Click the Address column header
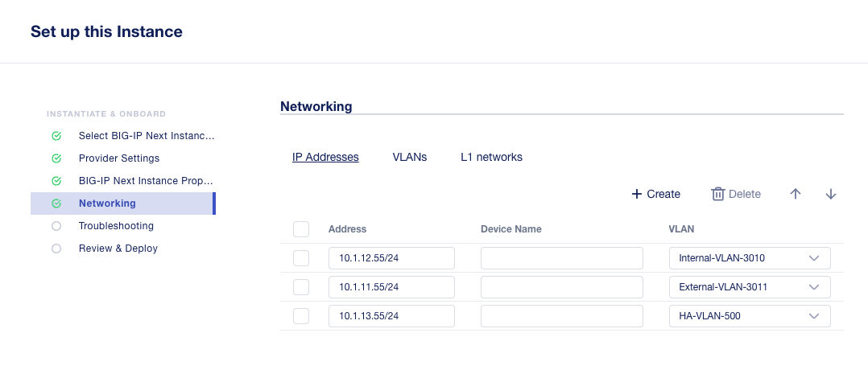The width and height of the screenshot is (868, 374). pos(347,229)
